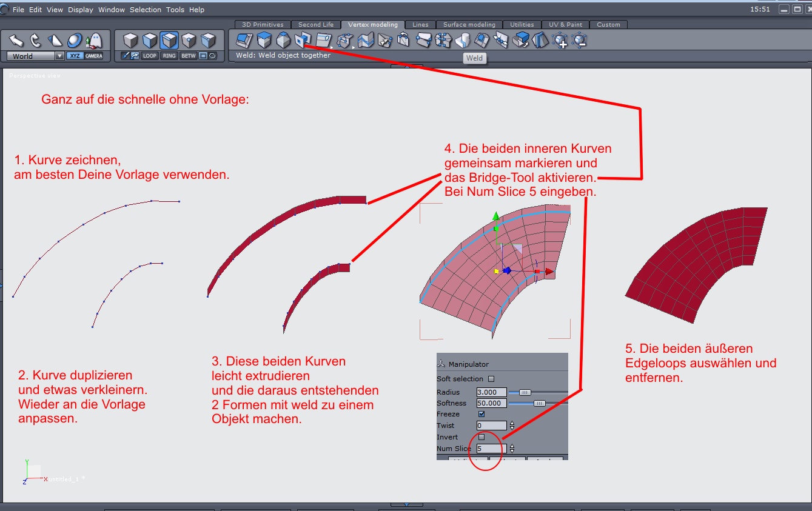Click the first Vertex modeling tool icon
Viewport: 812px width, 511px height.
244,41
